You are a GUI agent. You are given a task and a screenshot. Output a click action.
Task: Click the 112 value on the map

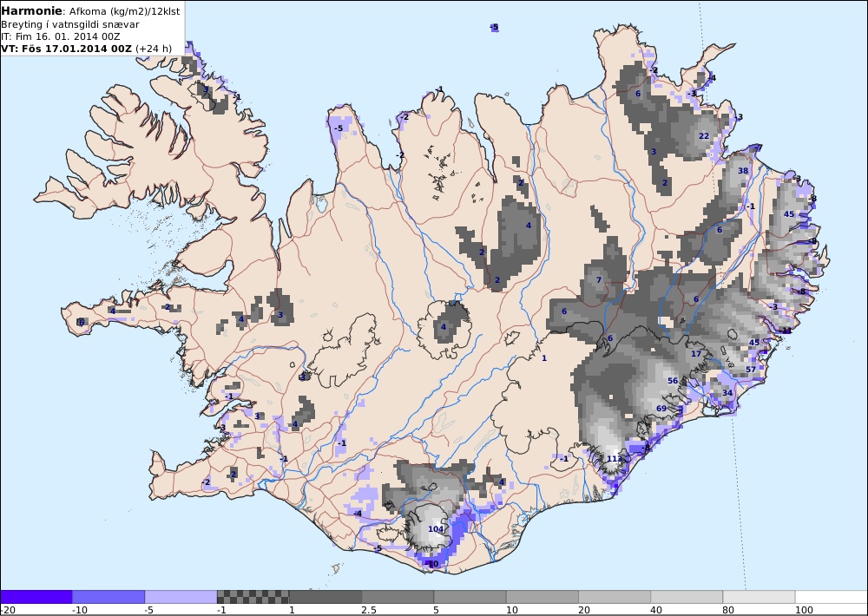click(x=615, y=459)
